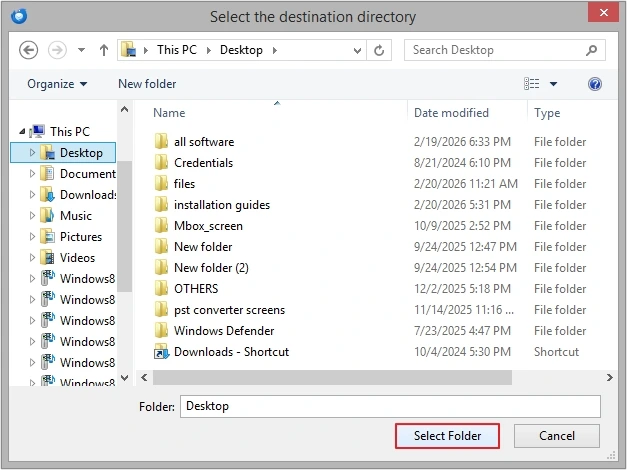Close the dialog with the red X
Image resolution: width=627 pixels, height=470 pixels.
point(603,12)
